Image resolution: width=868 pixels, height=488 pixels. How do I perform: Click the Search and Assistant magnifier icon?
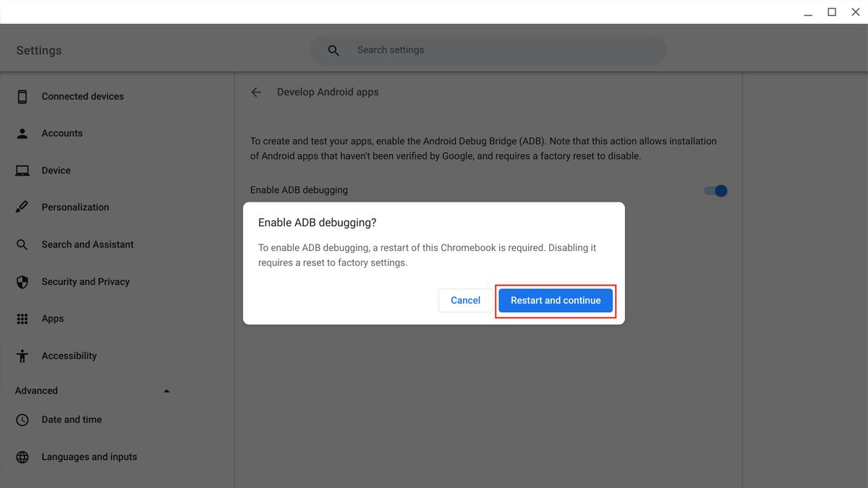[x=22, y=244]
